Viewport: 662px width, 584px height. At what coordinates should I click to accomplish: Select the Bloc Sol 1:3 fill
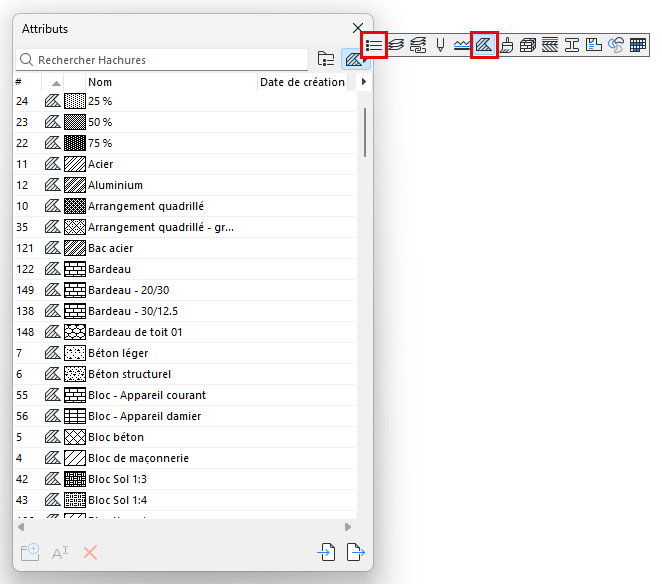[x=117, y=479]
